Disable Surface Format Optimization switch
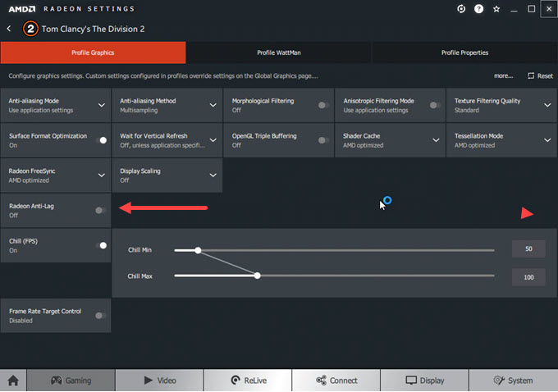Screen dimensions: 558x392 [x=102, y=140]
